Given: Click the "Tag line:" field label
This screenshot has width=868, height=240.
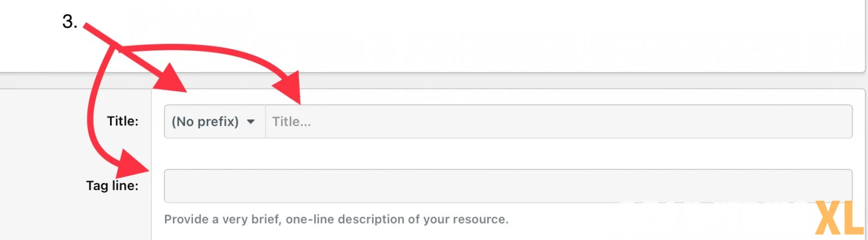Looking at the screenshot, I should 112,186.
